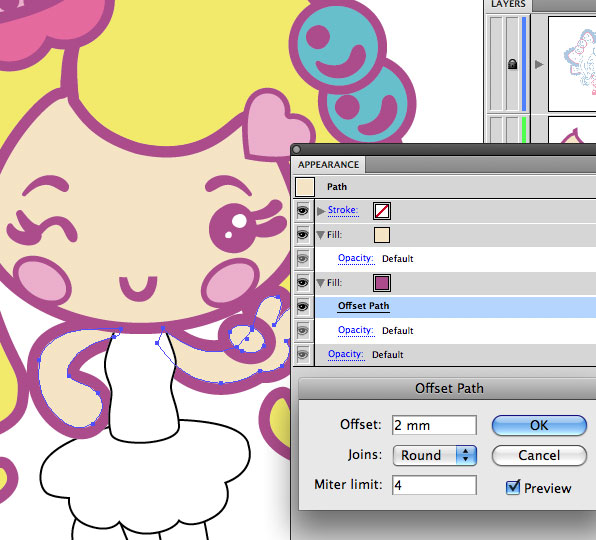The width and height of the screenshot is (596, 540).
Task: Uncheck the Preview checkbox
Action: pyautogui.click(x=513, y=488)
